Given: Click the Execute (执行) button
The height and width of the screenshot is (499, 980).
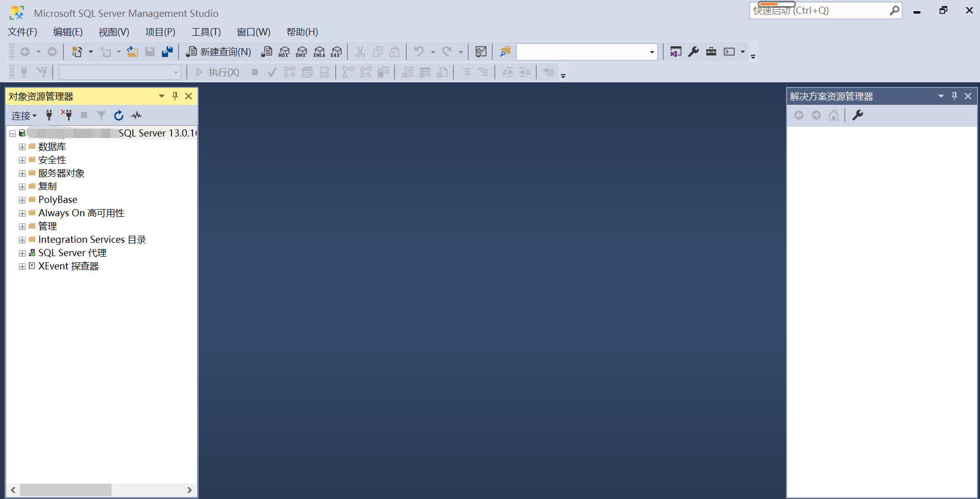Looking at the screenshot, I should click(x=217, y=73).
